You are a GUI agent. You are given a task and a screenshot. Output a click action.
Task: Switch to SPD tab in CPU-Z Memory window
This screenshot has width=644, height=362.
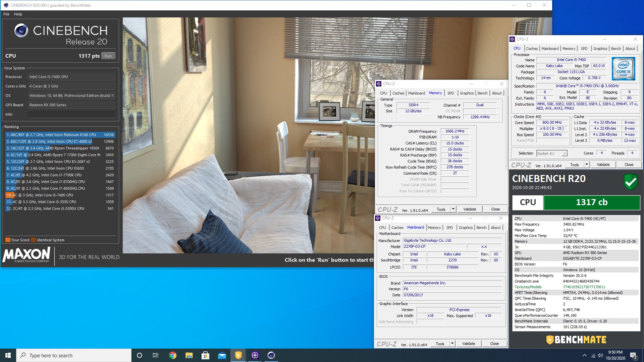pyautogui.click(x=450, y=93)
